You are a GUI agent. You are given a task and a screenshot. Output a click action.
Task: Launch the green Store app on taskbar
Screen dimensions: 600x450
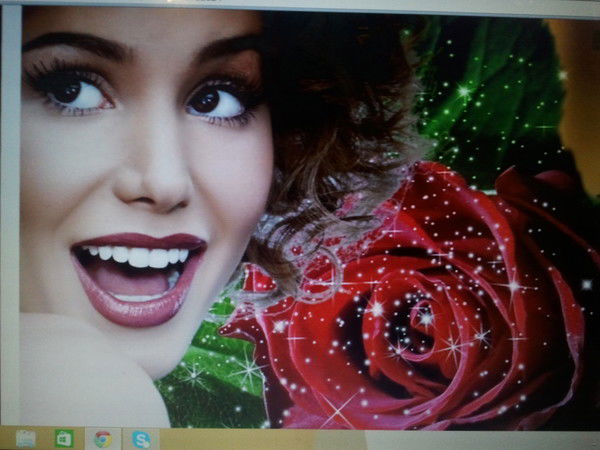[x=64, y=438]
